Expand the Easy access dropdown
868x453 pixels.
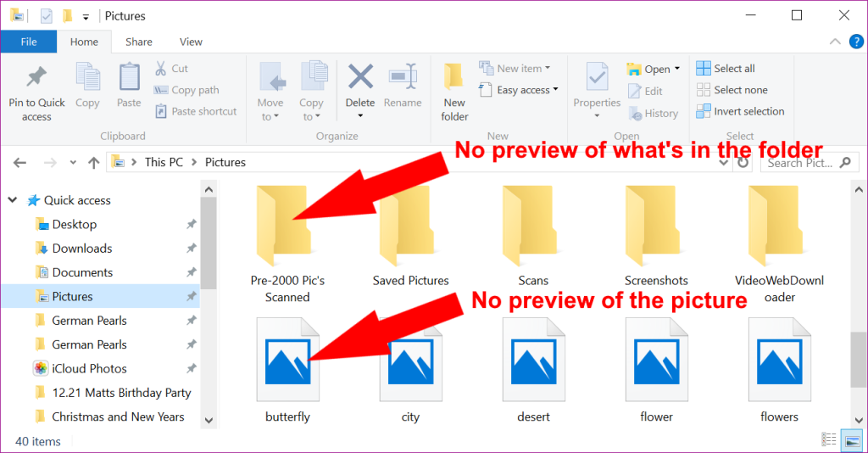pyautogui.click(x=555, y=90)
